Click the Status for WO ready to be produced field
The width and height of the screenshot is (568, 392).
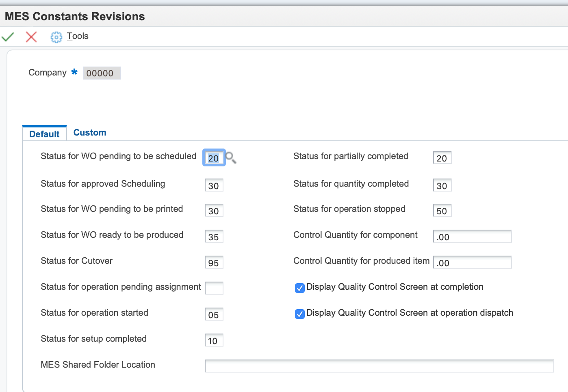coord(214,237)
